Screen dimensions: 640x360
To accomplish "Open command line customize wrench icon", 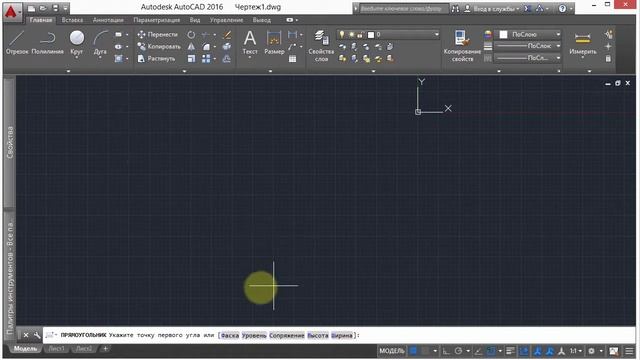I will tap(37, 335).
